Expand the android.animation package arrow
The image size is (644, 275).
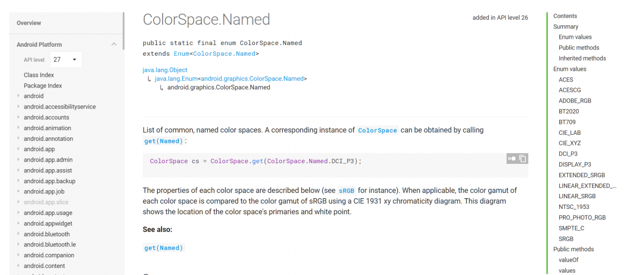[19, 128]
